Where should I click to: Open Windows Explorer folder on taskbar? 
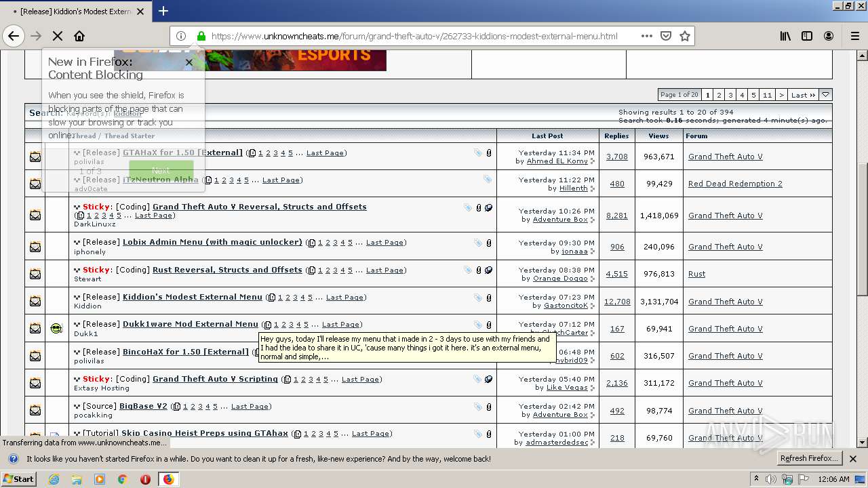[x=77, y=479]
